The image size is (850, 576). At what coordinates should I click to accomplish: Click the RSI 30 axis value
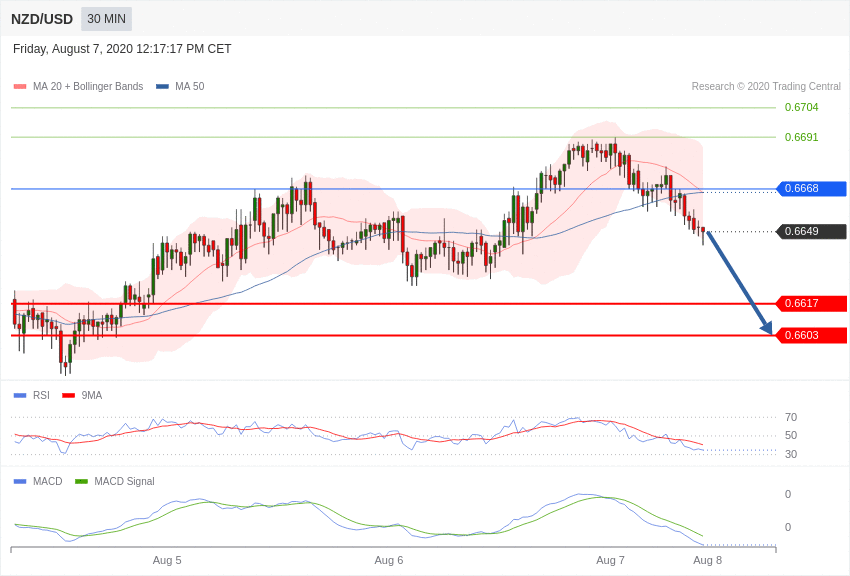pyautogui.click(x=791, y=454)
